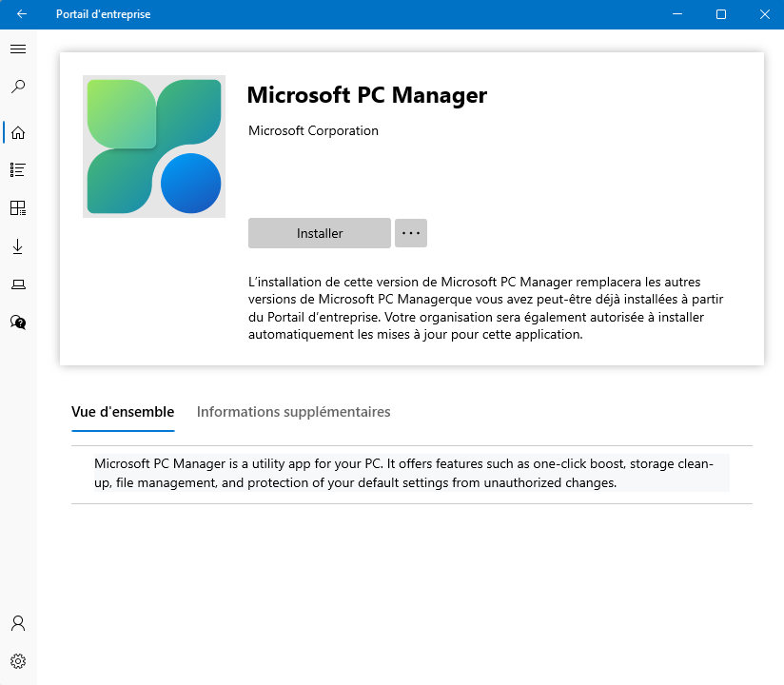This screenshot has height=685, width=784.
Task: Open devices laptop icon in sidebar
Action: pyautogui.click(x=18, y=284)
